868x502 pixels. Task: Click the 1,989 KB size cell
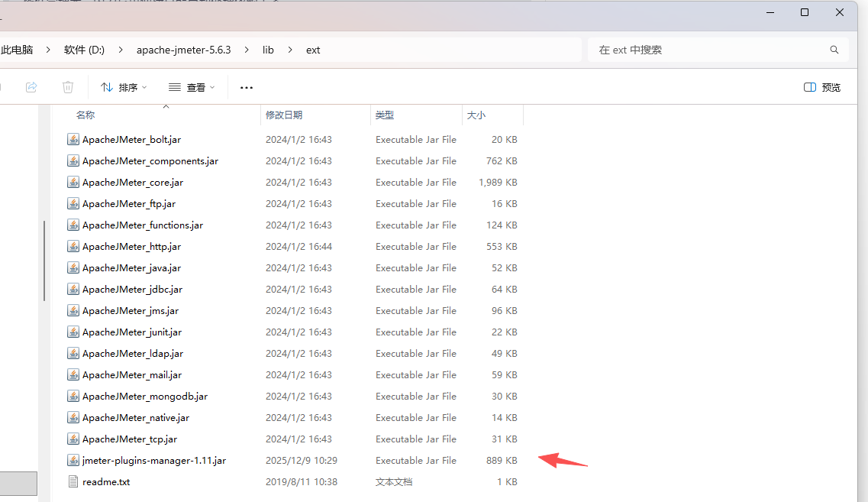pyautogui.click(x=498, y=183)
